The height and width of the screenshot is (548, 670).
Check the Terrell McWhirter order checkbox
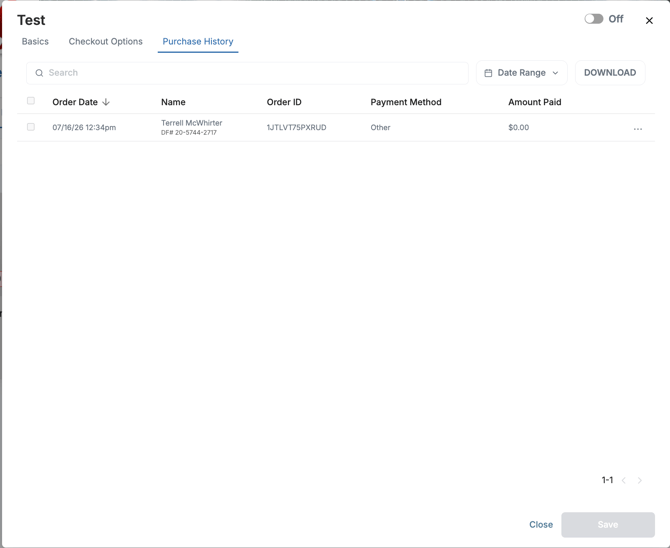[x=31, y=127]
